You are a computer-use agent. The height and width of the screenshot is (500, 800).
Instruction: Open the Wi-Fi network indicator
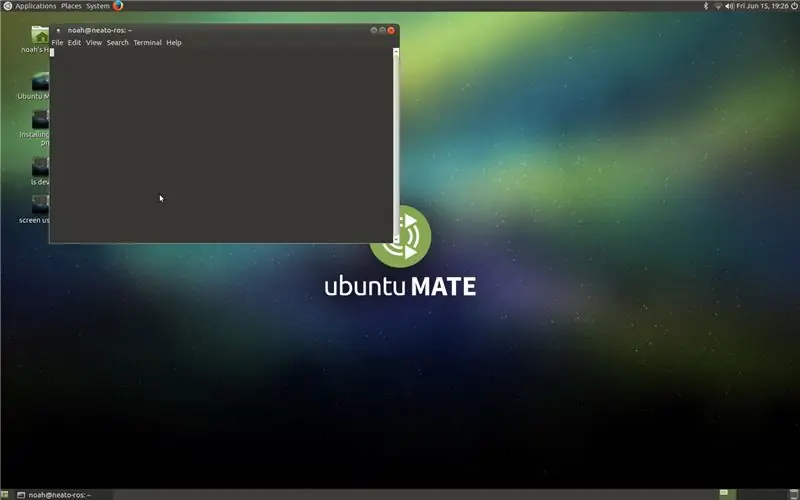coord(718,6)
